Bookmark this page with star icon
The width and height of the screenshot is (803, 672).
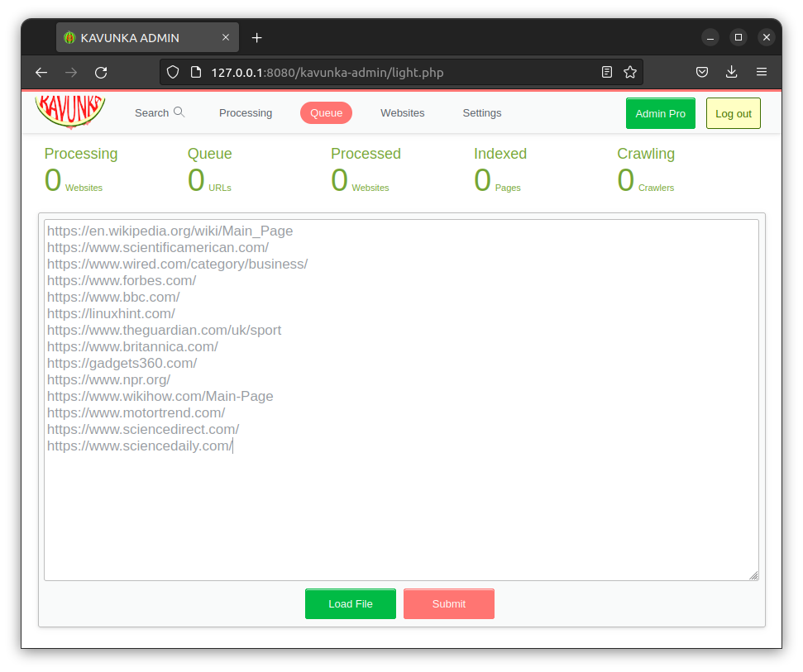[x=630, y=73]
